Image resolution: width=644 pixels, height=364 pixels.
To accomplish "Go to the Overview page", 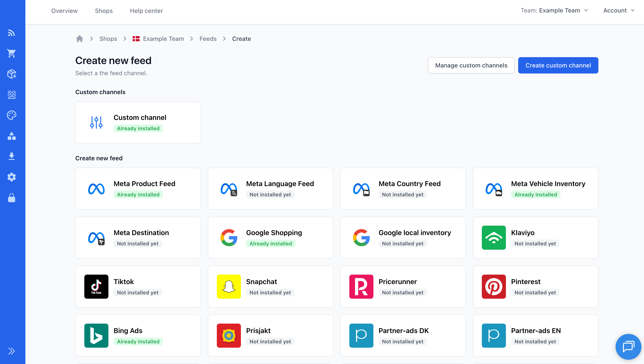I will point(64,11).
